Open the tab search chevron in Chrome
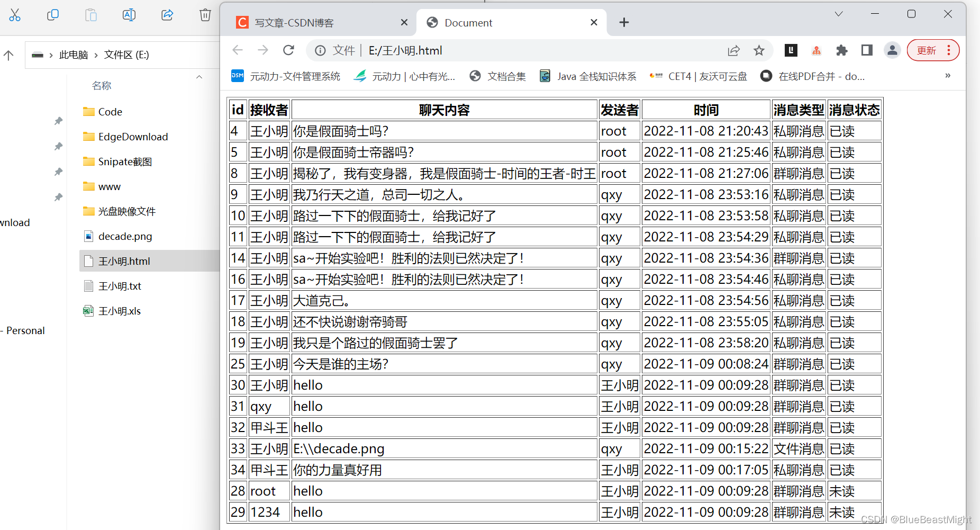 pyautogui.click(x=839, y=14)
